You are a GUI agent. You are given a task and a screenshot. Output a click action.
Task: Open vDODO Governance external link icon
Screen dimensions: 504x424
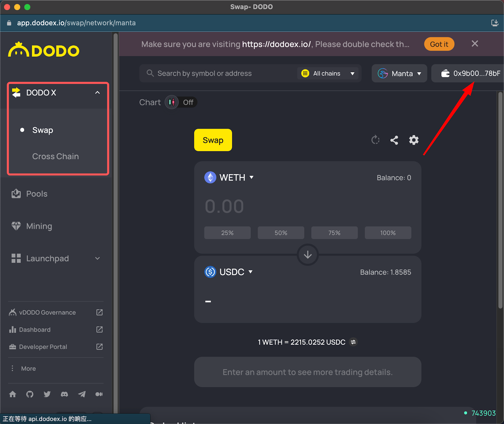(100, 312)
